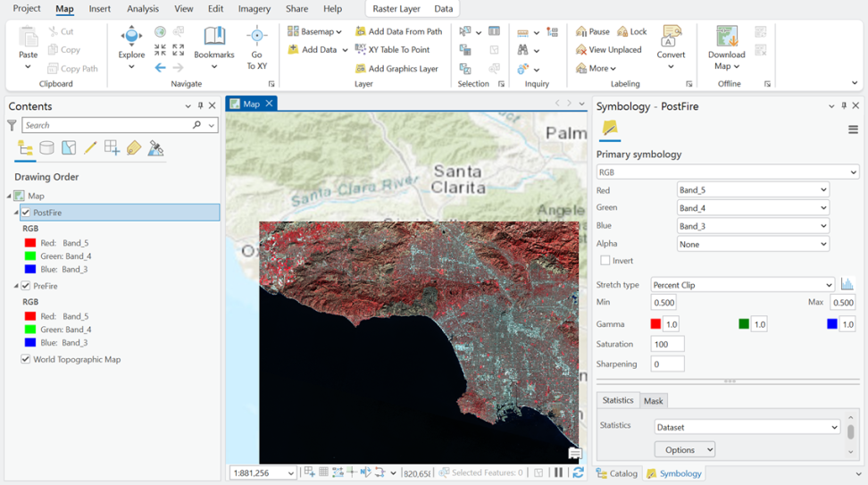The height and width of the screenshot is (485, 868).
Task: Click the fixed zoom in arrows icon
Action: tap(160, 50)
